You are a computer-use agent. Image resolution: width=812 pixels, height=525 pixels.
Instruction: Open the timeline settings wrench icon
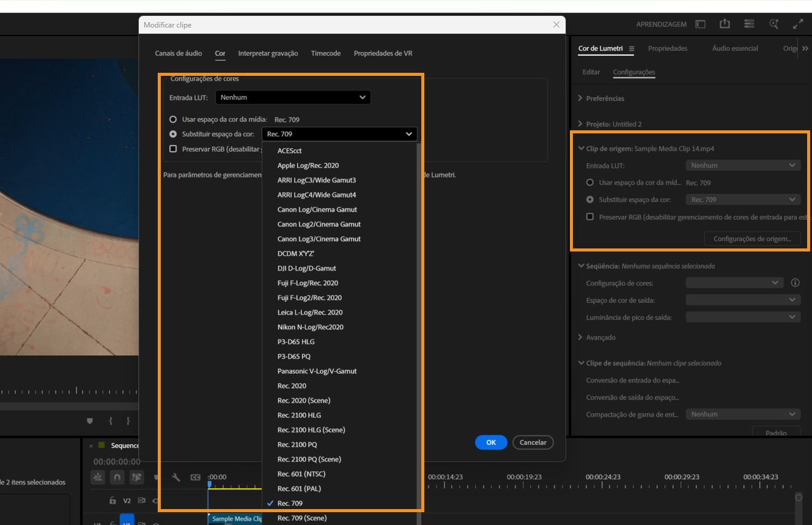(x=176, y=477)
